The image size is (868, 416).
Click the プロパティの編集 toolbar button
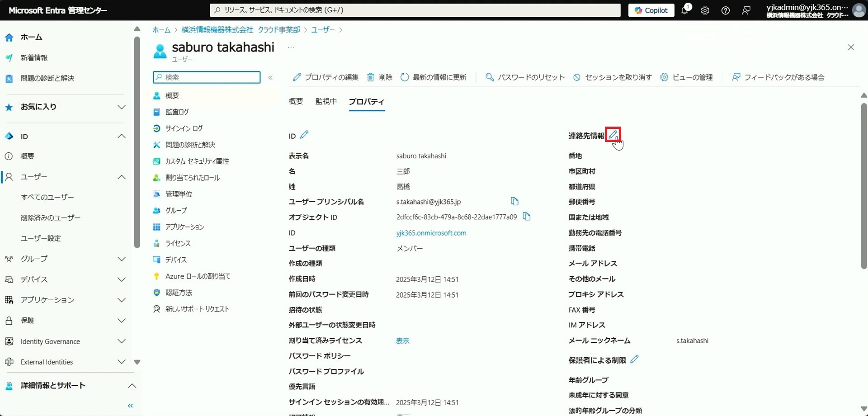[325, 77]
